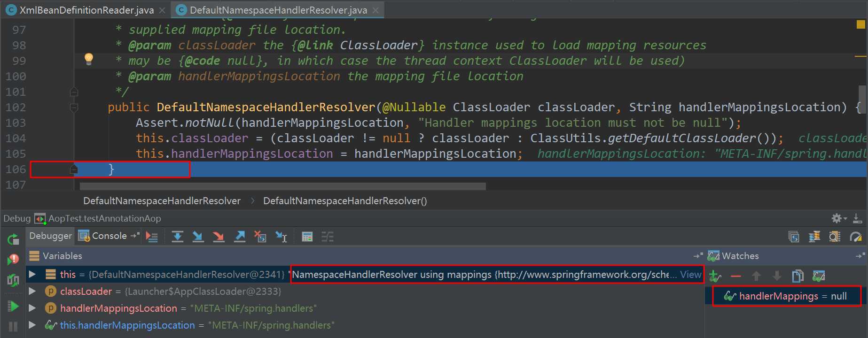Screen dimensions: 868x338
Task: Close the DefaultNamespaceHandlerResolver.java tab
Action: click(375, 10)
